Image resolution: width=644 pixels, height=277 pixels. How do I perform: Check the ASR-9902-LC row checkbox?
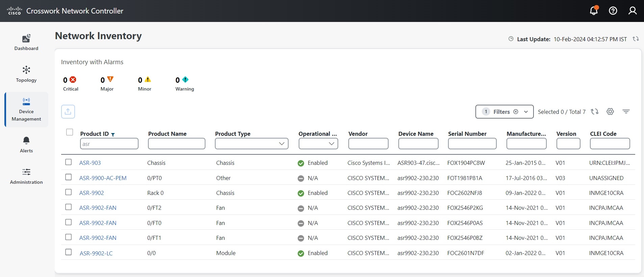(69, 252)
